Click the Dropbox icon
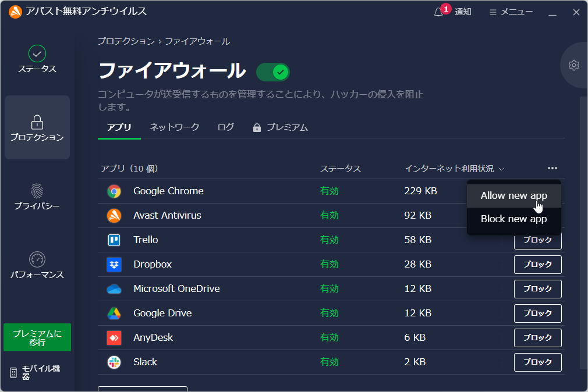 click(x=114, y=264)
